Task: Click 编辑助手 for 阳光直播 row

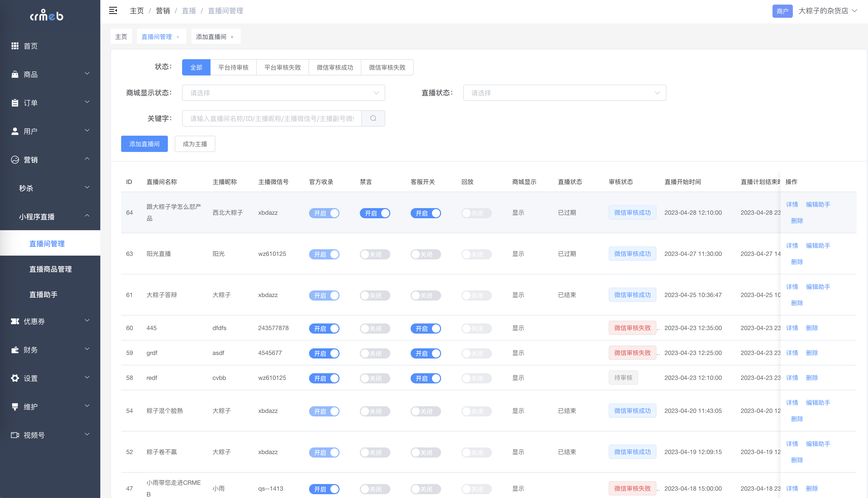Action: point(818,246)
